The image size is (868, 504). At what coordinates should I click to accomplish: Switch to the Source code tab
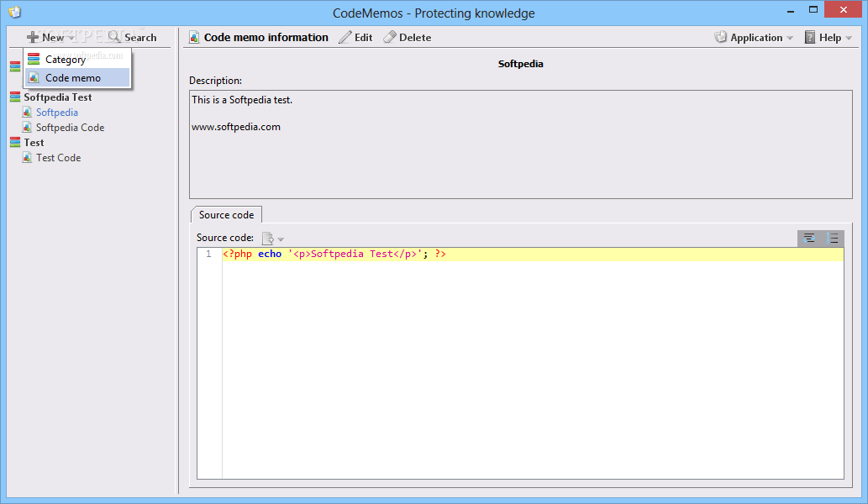[x=226, y=215]
